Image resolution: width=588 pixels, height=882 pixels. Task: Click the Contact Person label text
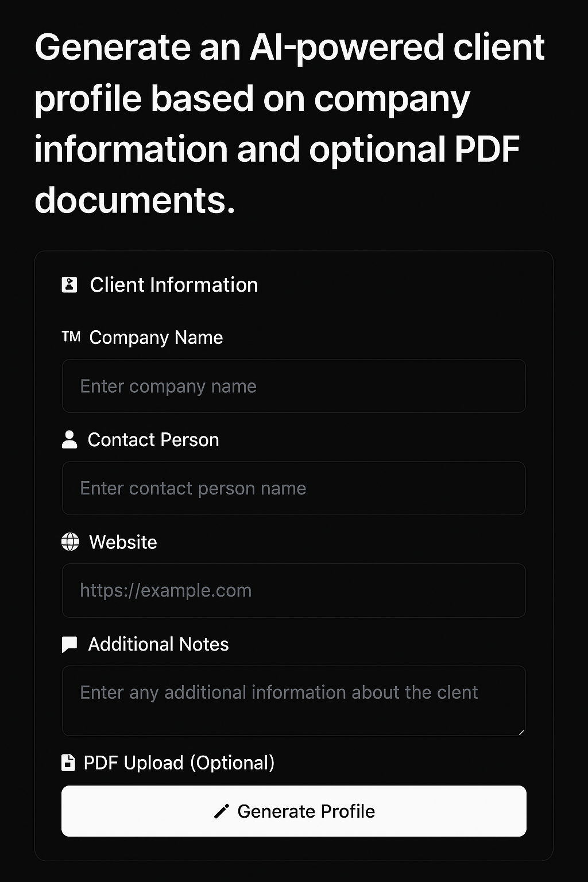[153, 440]
